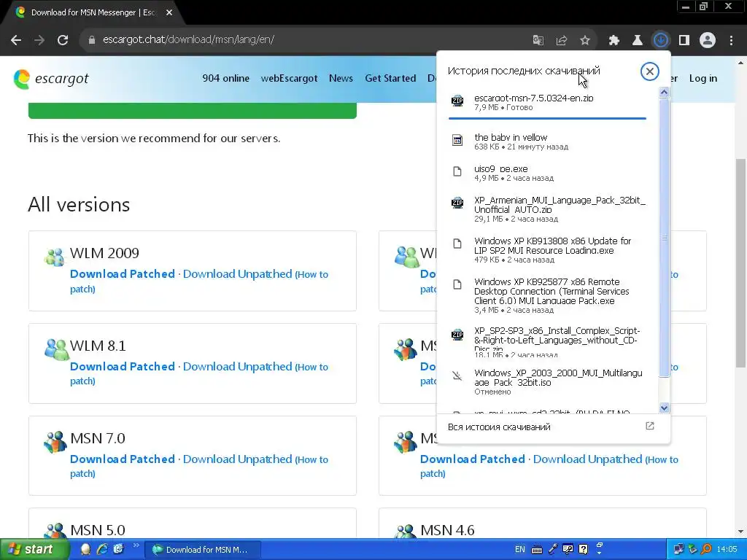The height and width of the screenshot is (560, 747).
Task: Open Get Started in the navigation bar
Action: (390, 78)
